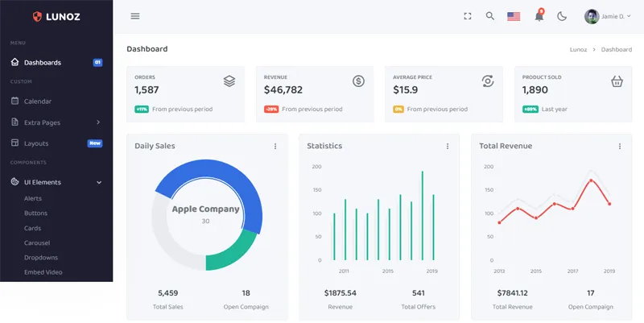This screenshot has height=323, width=644.
Task: Open Statistics card three-dot menu
Action: [x=448, y=147]
